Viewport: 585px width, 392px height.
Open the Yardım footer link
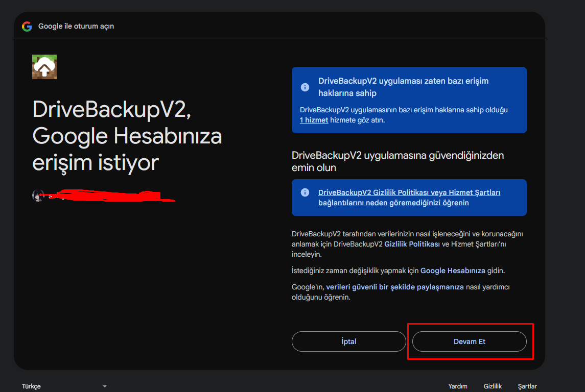pyautogui.click(x=458, y=386)
